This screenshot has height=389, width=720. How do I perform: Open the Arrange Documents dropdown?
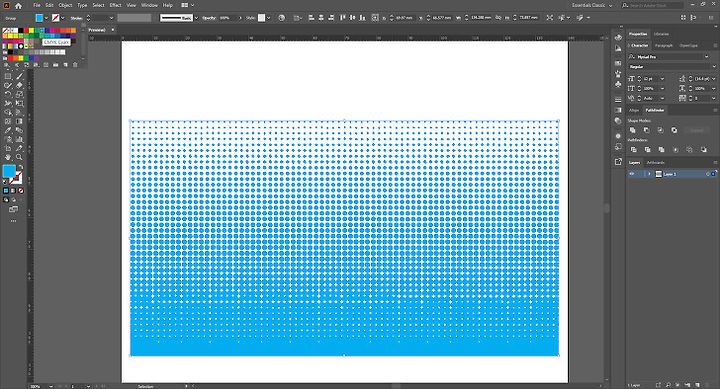point(187,5)
